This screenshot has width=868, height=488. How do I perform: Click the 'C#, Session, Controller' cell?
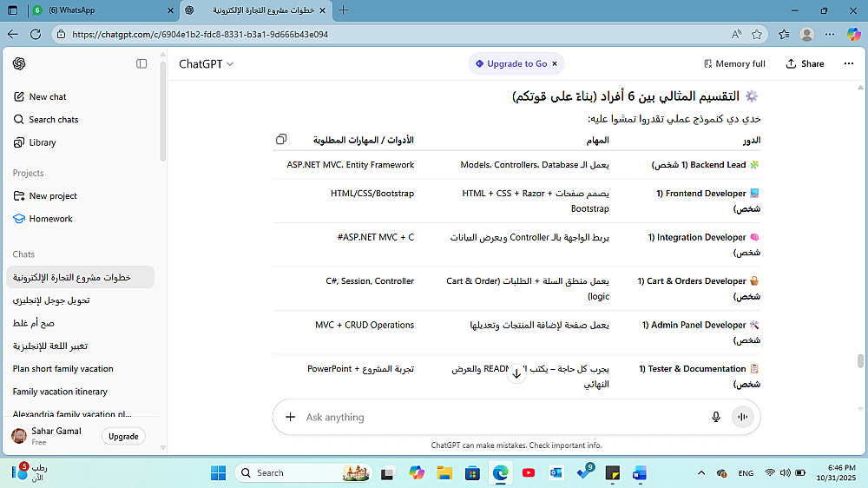[x=370, y=280]
